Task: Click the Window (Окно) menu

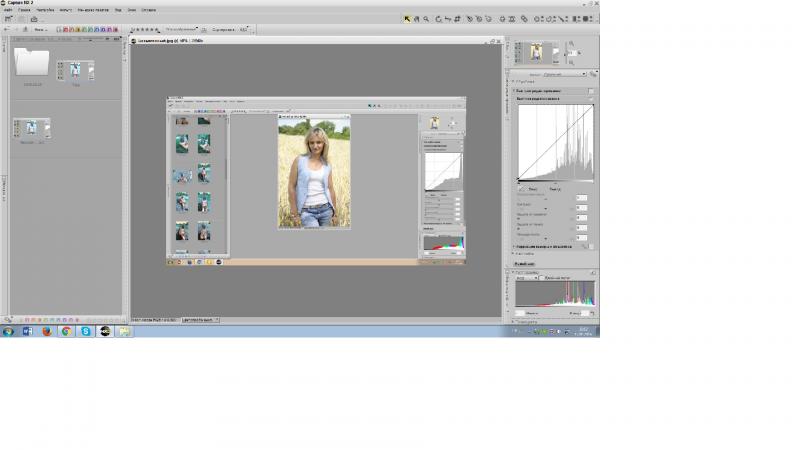Action: (x=132, y=10)
